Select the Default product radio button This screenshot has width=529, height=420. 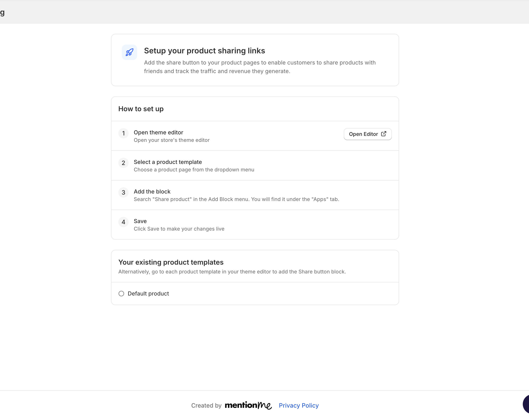point(121,293)
